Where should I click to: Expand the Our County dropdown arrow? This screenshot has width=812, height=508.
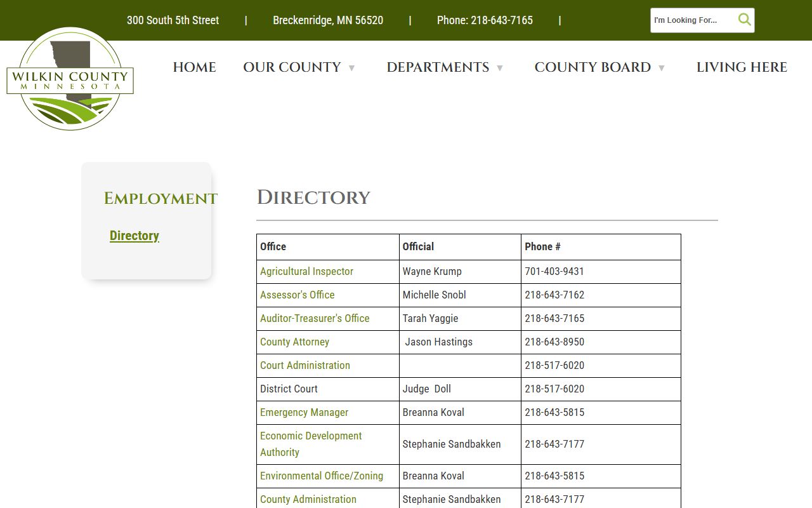click(351, 68)
